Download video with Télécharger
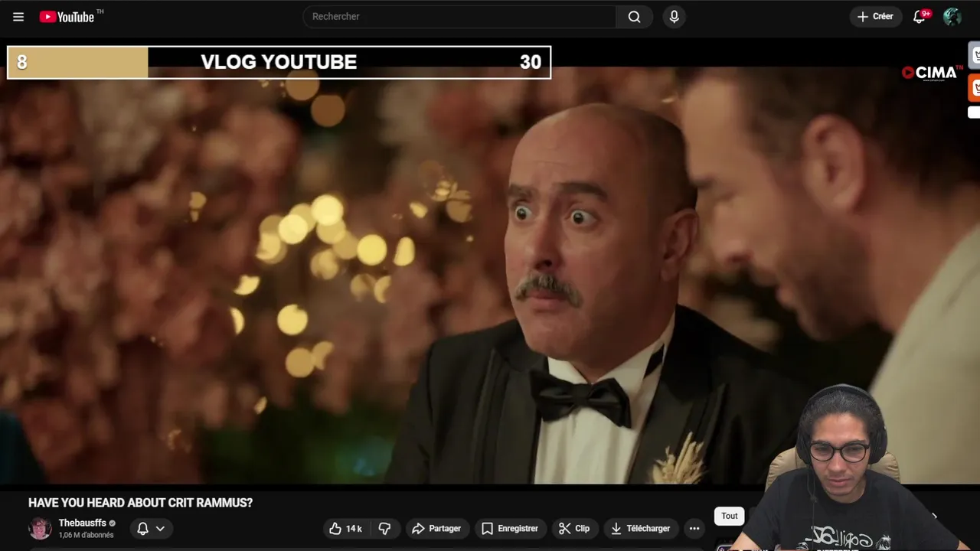The image size is (980, 551). click(640, 528)
